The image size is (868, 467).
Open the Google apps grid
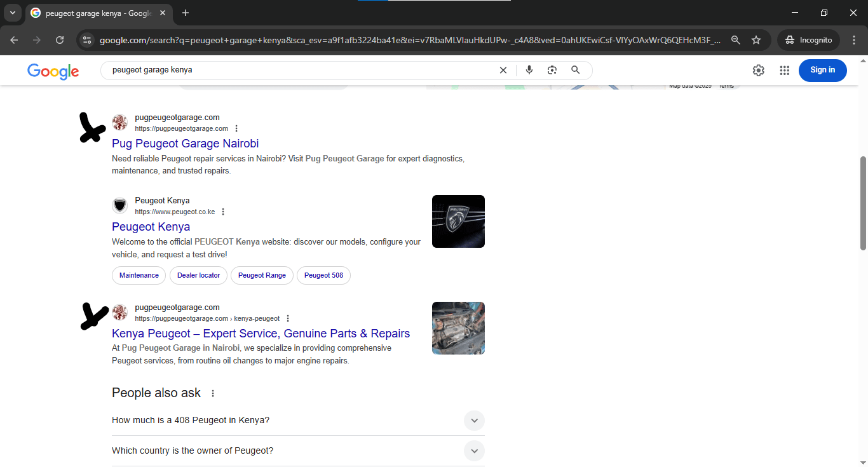(x=785, y=71)
